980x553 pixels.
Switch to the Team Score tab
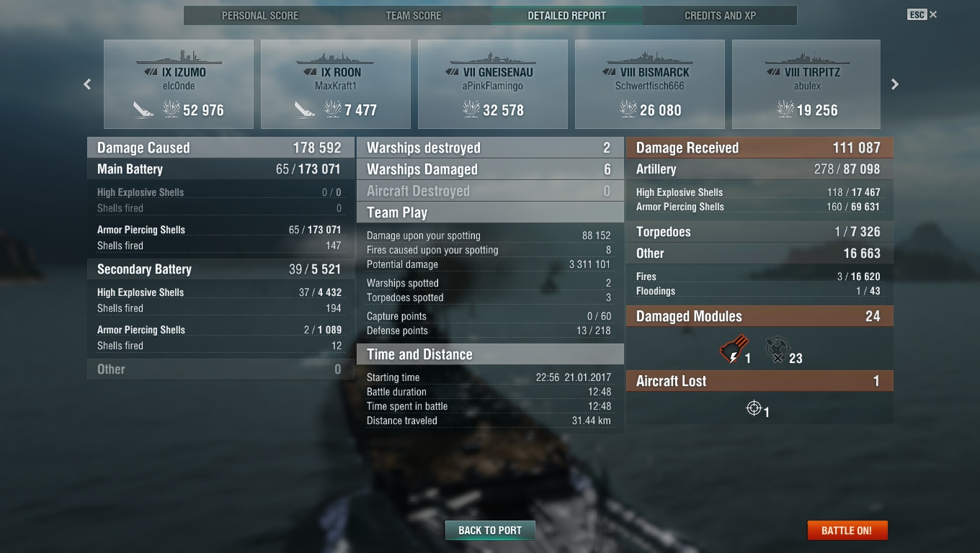(x=414, y=15)
